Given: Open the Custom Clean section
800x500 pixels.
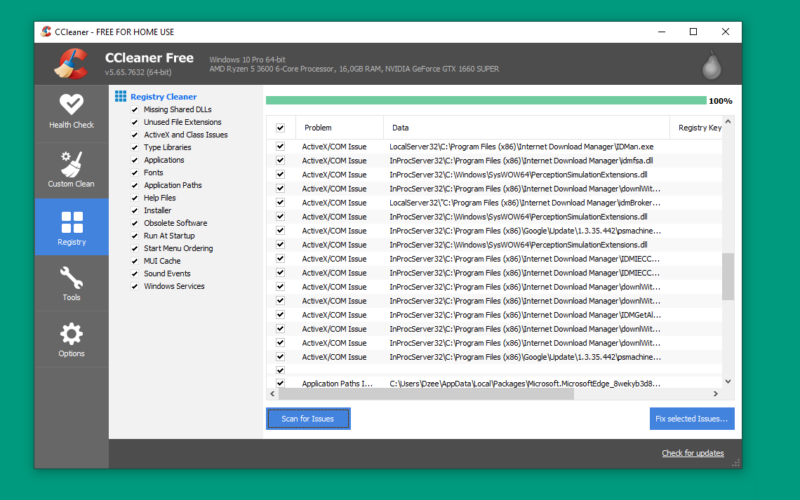Looking at the screenshot, I should click(x=71, y=170).
